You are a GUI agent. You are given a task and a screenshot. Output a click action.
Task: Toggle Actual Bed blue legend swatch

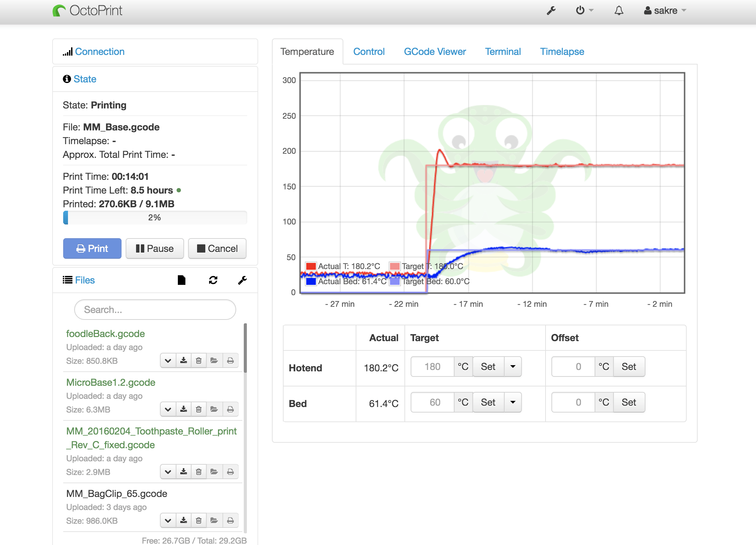tap(311, 281)
